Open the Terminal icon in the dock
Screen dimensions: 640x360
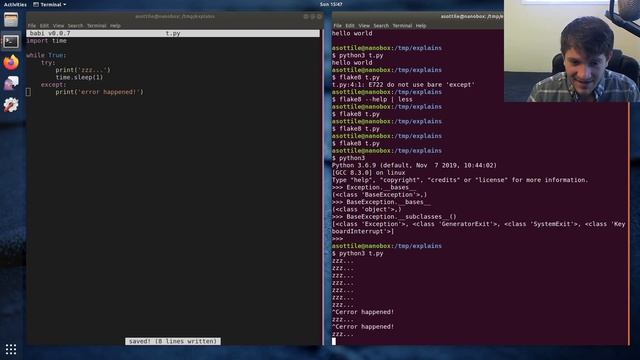(11, 41)
